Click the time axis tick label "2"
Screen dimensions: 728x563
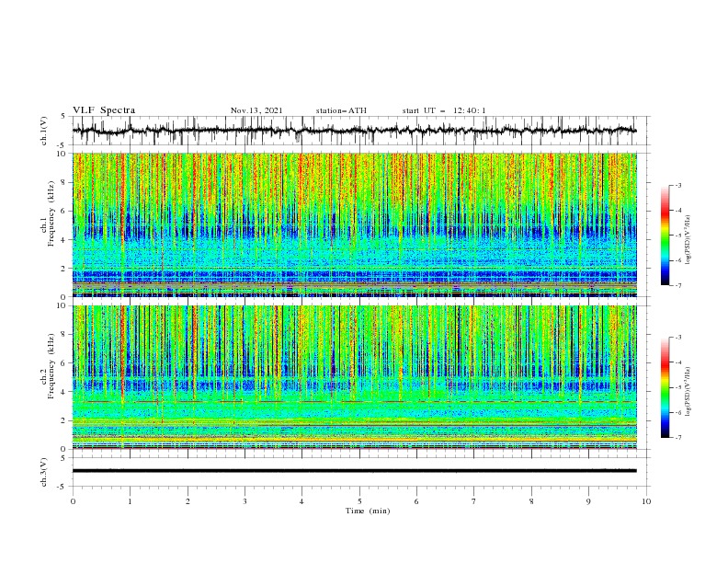[x=188, y=501]
